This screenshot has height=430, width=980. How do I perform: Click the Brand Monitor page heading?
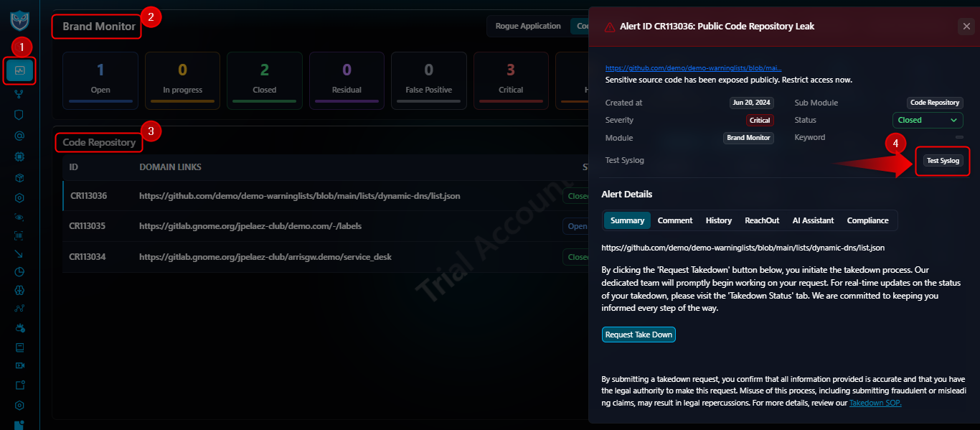tap(99, 27)
